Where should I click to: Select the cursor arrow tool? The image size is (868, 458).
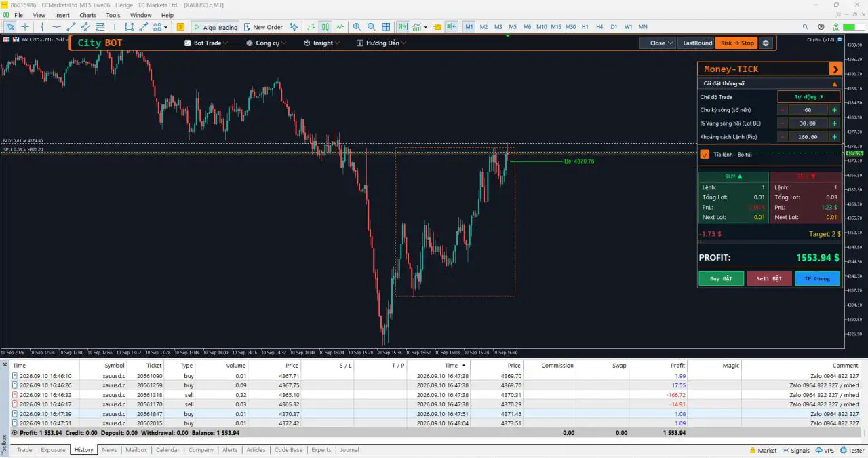point(11,27)
